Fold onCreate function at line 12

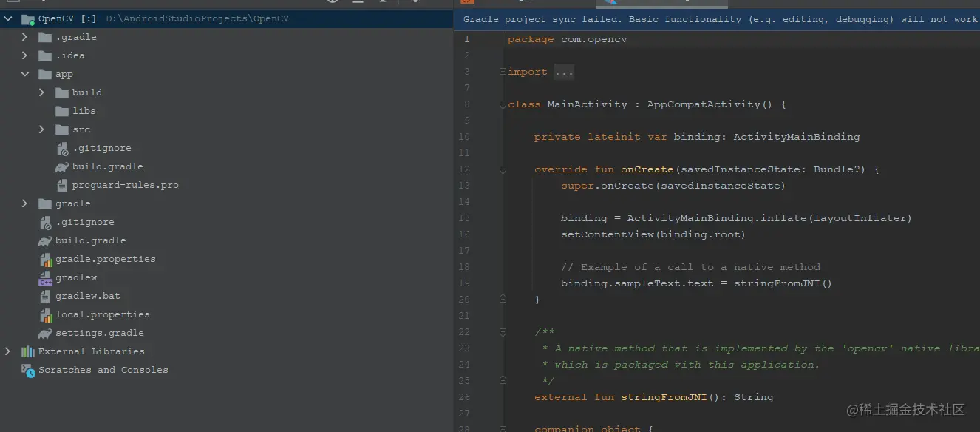tap(503, 169)
